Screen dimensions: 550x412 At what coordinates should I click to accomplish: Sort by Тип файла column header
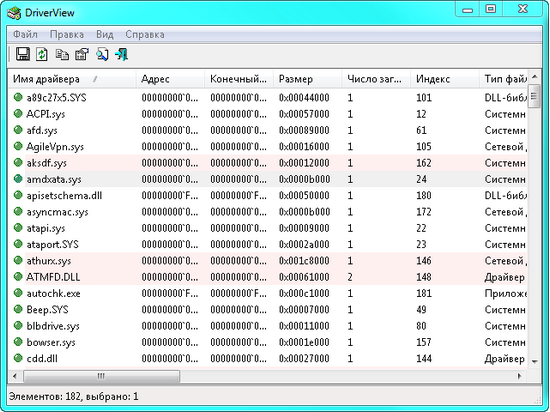504,79
